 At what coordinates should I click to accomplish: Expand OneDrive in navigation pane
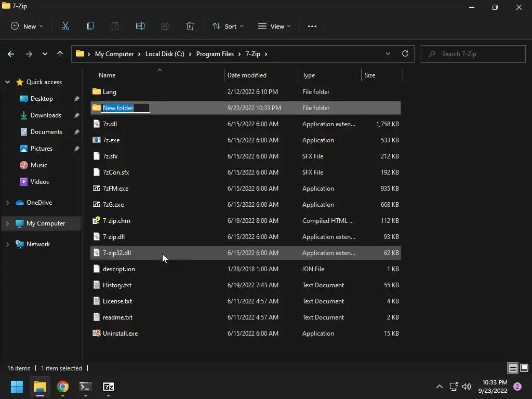(7, 203)
